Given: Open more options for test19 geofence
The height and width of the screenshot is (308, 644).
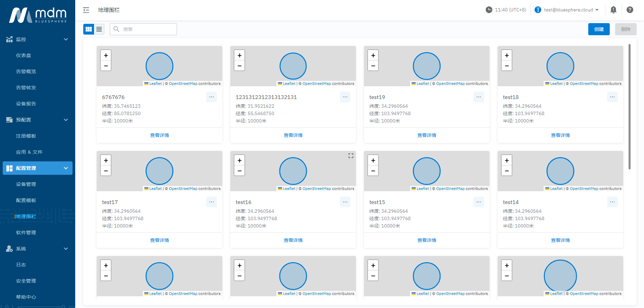Looking at the screenshot, I should (478, 97).
